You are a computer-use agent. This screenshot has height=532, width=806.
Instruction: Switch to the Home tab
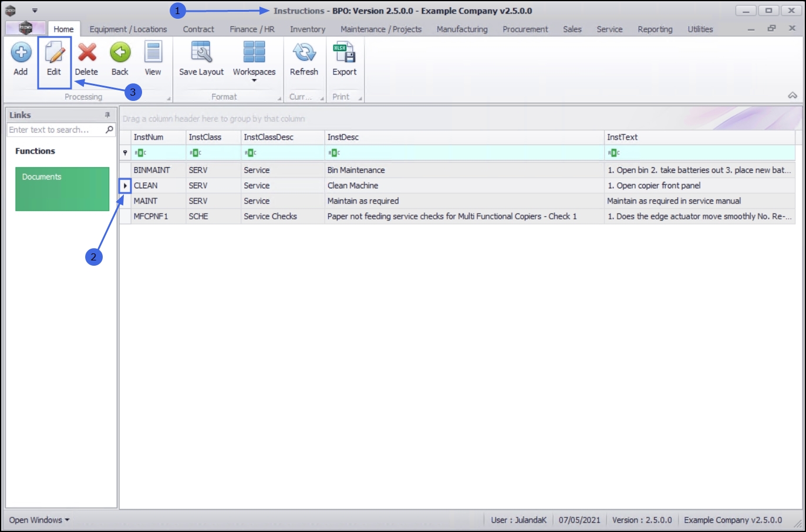coord(63,29)
